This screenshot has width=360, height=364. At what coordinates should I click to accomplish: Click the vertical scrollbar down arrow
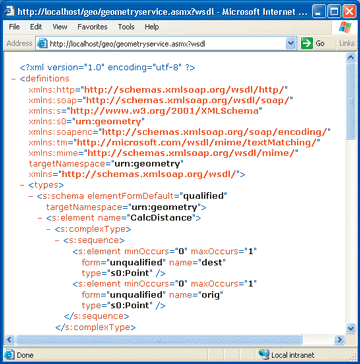[x=350, y=328]
